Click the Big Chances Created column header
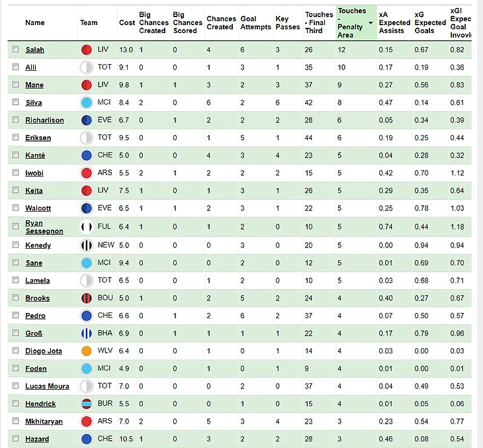Screen dimensions: 483x448 (x=152, y=22)
